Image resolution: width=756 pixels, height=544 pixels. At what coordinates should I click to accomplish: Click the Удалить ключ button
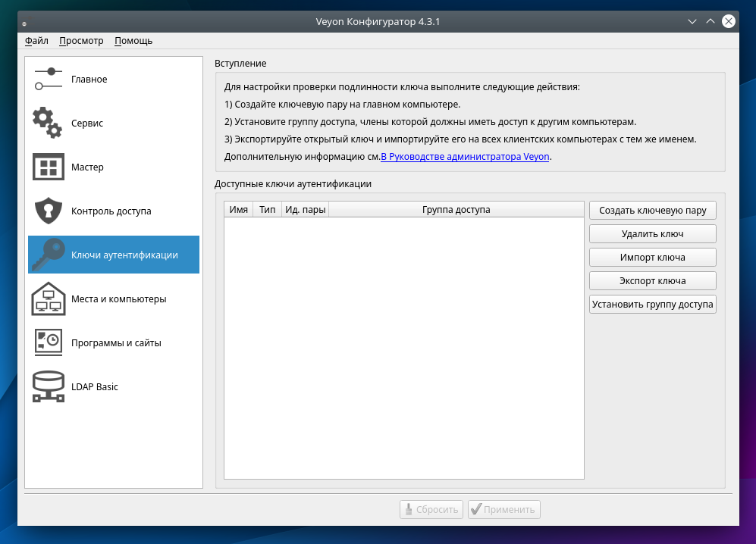coord(652,233)
